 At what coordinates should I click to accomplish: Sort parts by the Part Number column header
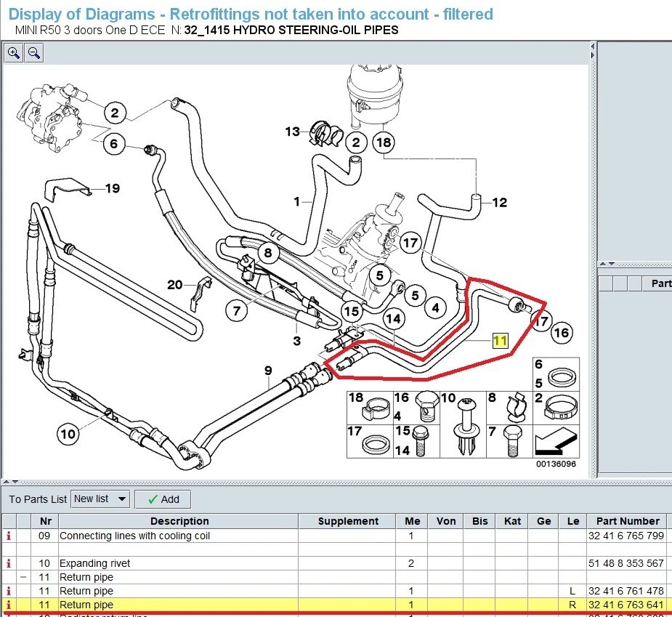627,520
